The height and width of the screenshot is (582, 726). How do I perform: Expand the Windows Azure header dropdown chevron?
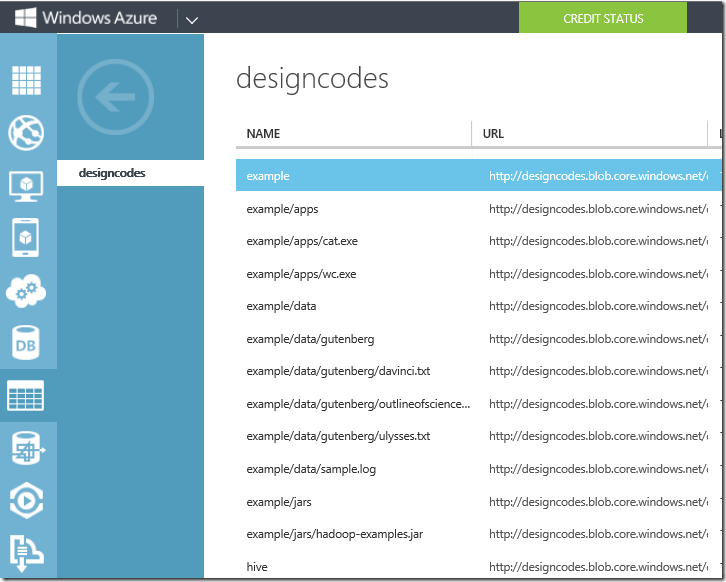click(192, 19)
